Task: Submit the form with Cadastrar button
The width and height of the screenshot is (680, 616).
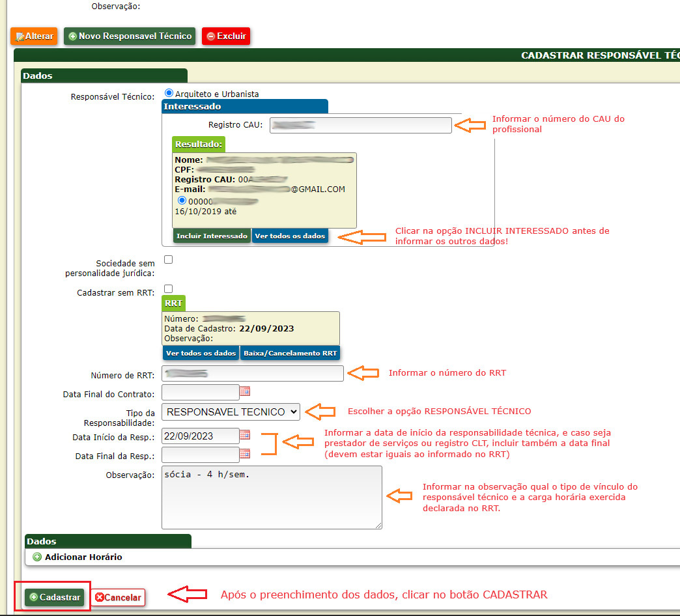Action: (55, 597)
